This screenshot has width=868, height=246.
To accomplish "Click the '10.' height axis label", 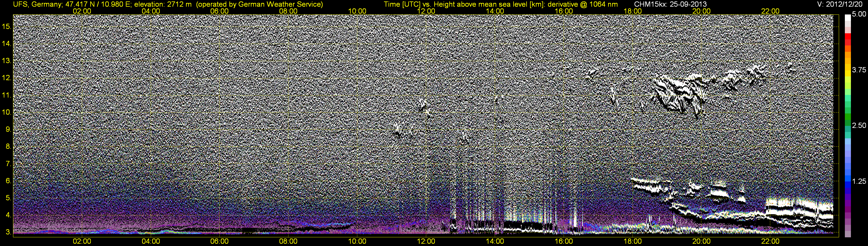I will coord(7,112).
